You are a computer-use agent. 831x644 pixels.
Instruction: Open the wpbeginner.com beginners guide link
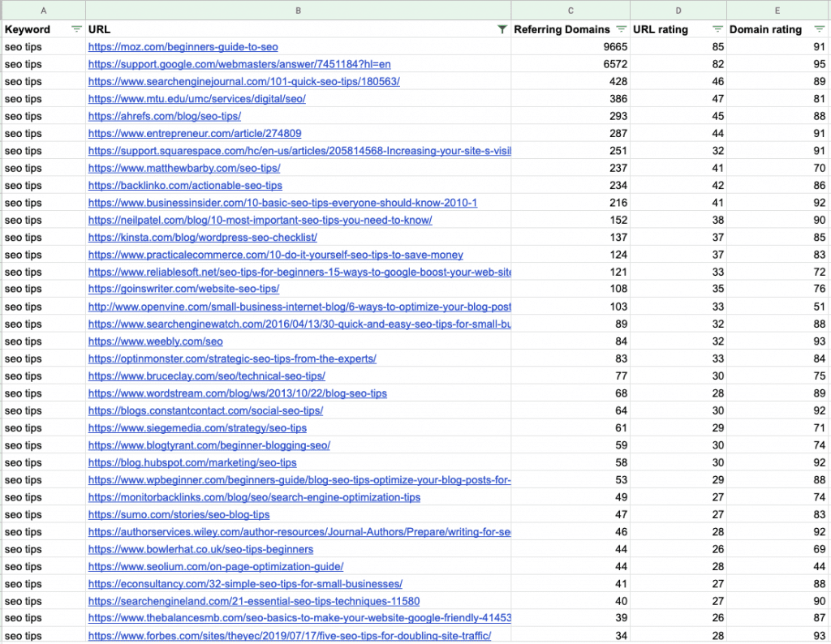(299, 480)
